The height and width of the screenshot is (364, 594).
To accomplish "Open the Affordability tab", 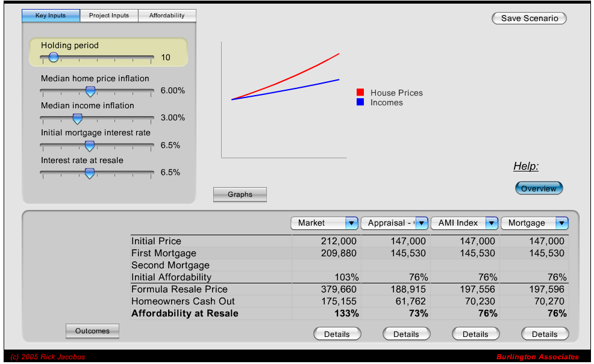I will (x=167, y=15).
